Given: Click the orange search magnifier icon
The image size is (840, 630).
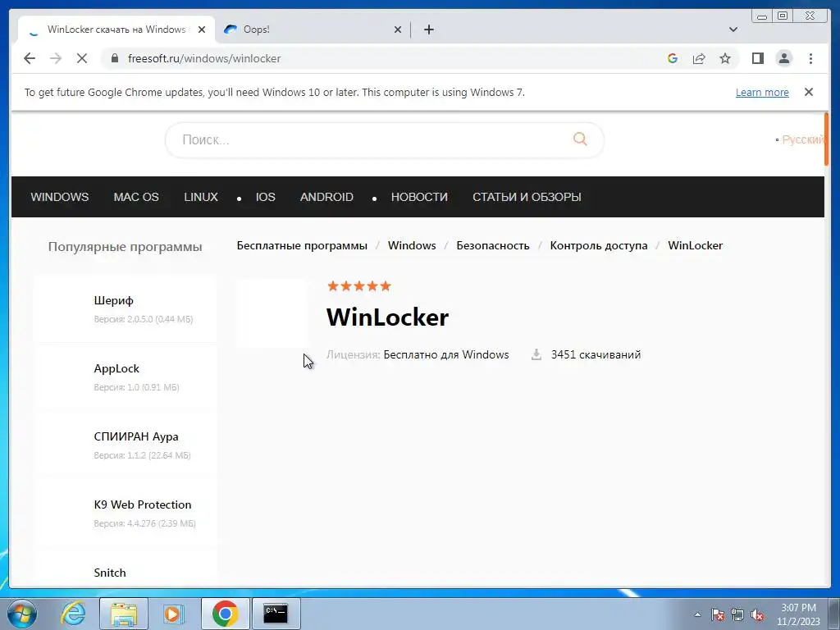Looking at the screenshot, I should click(580, 139).
